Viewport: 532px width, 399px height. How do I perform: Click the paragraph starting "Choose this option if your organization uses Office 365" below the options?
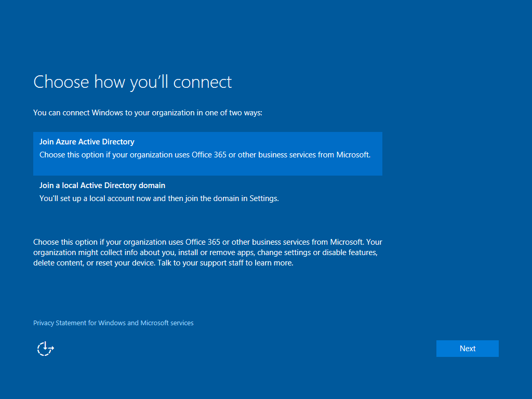coord(208,252)
